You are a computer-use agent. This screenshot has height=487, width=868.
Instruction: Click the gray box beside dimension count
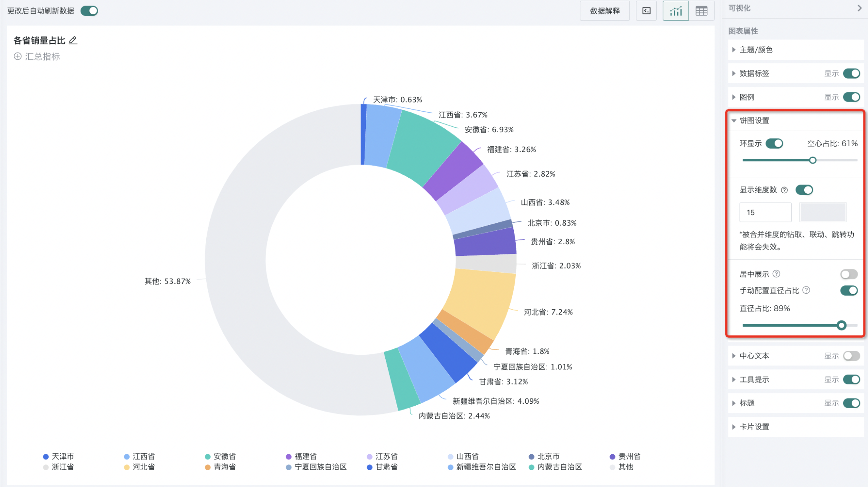823,212
